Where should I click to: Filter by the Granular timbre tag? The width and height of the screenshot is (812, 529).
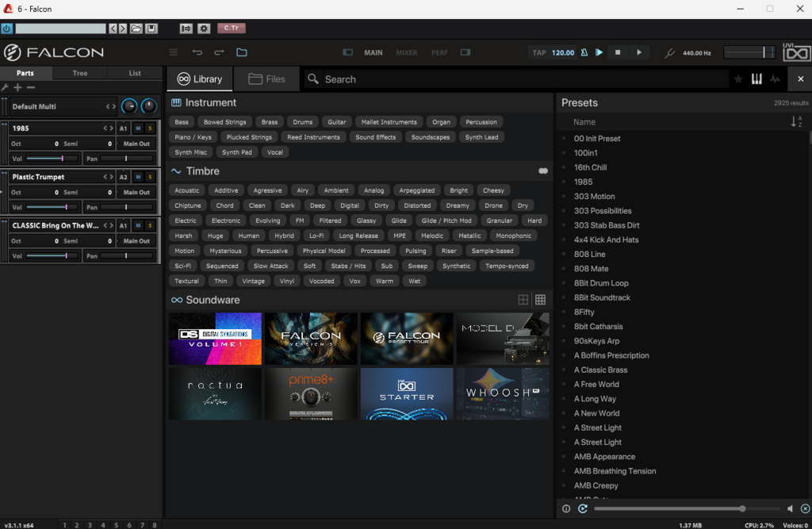point(500,220)
